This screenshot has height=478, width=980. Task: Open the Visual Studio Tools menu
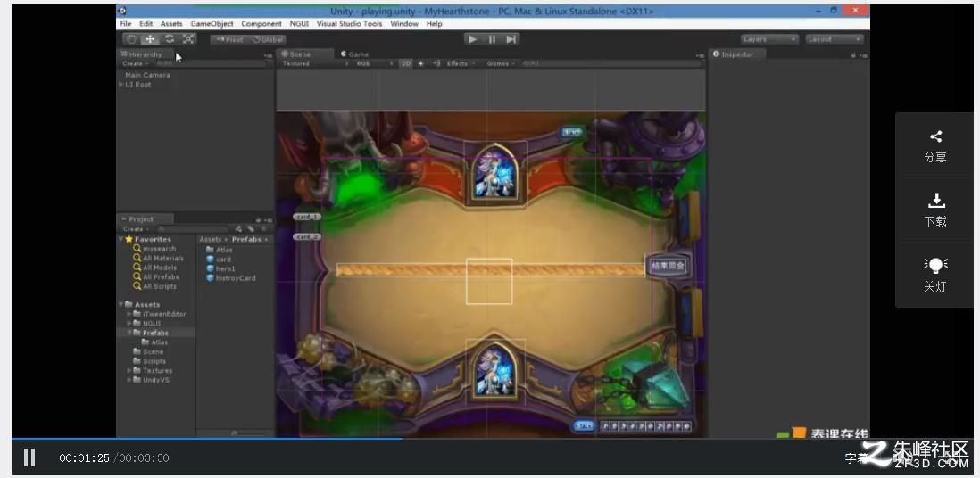349,24
